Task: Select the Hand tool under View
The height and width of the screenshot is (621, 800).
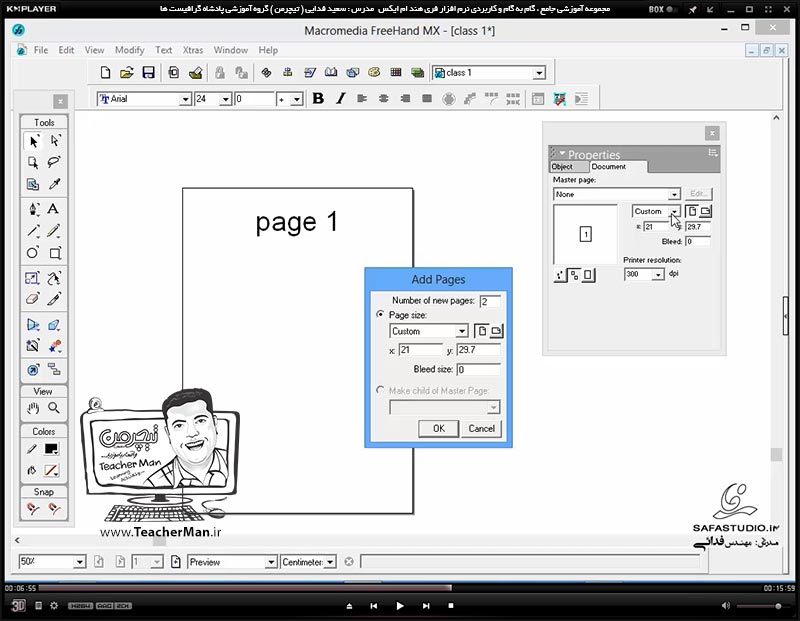Action: coord(33,408)
